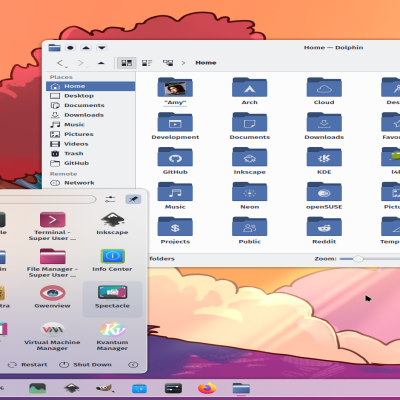Click the blue taskbar application icon
The height and width of the screenshot is (400, 400).
[x=139, y=388]
